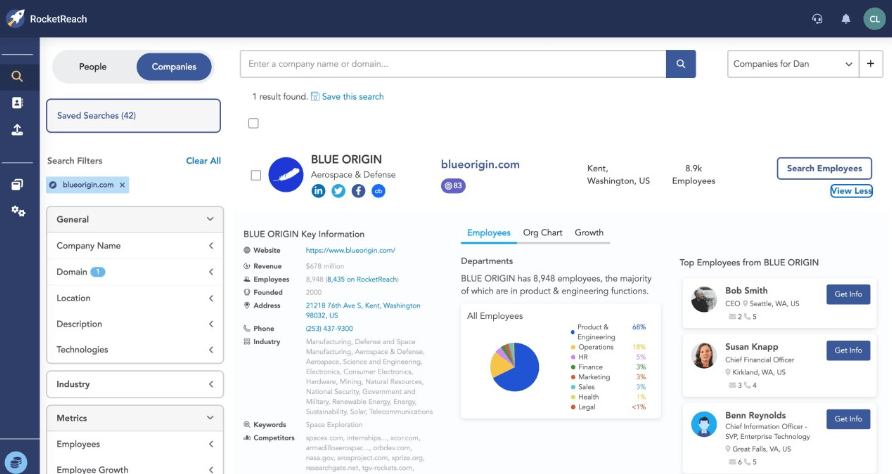Switch to the Org Chart tab
This screenshot has width=892, height=474.
coord(543,233)
